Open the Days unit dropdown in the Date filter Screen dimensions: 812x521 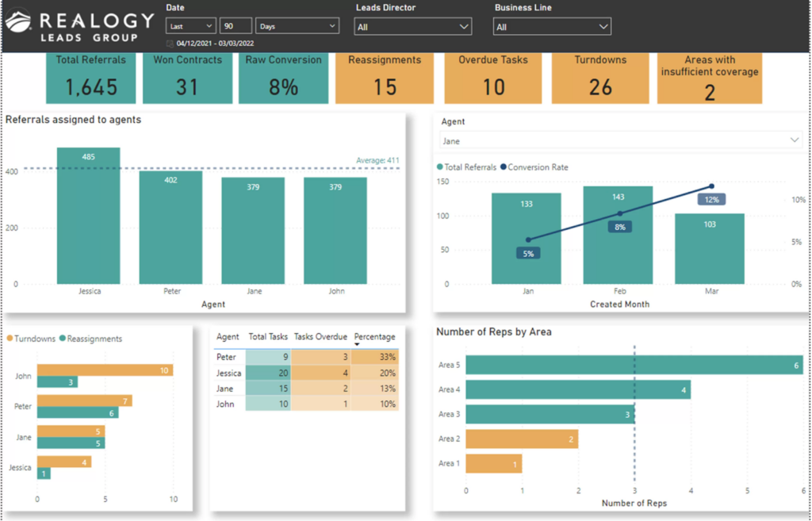(297, 25)
